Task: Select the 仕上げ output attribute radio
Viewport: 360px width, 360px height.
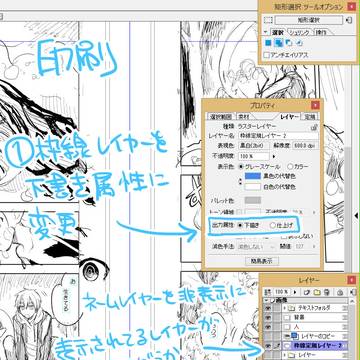Action: 273,225
